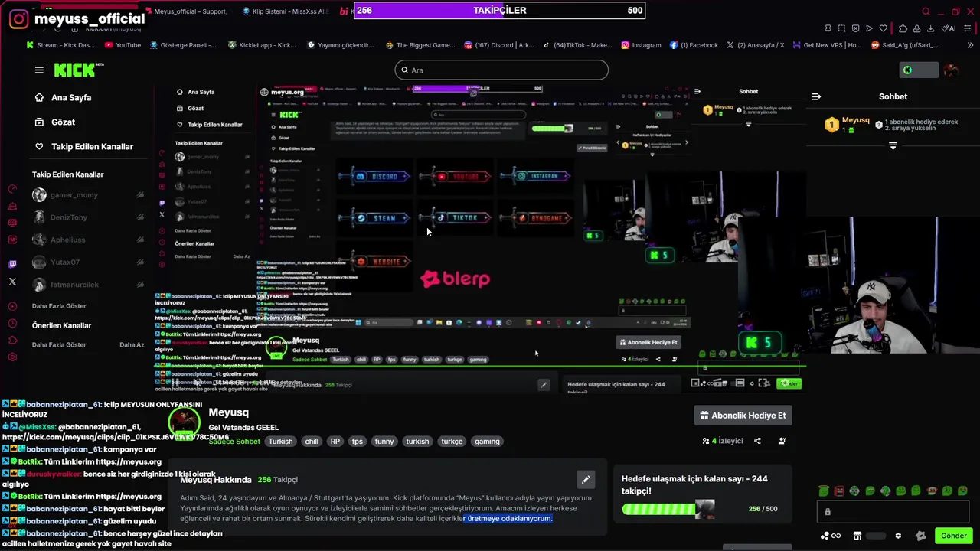
Task: Click the Abonelik Hediye Et button
Action: click(x=743, y=416)
